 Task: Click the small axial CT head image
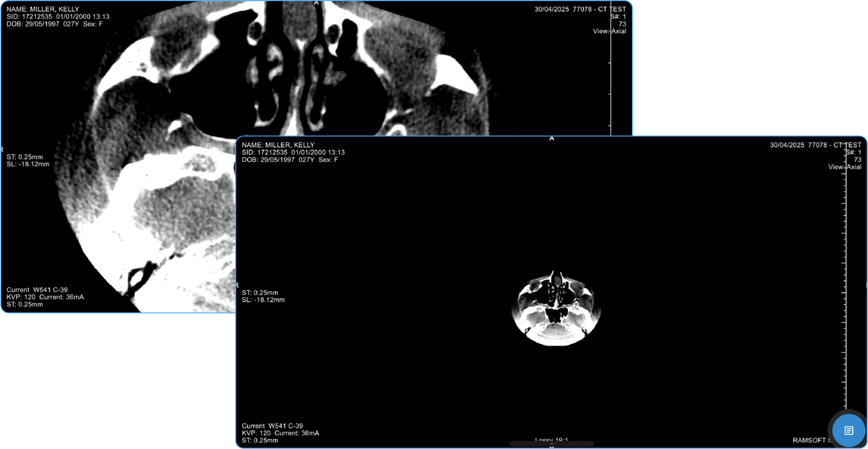(555, 309)
